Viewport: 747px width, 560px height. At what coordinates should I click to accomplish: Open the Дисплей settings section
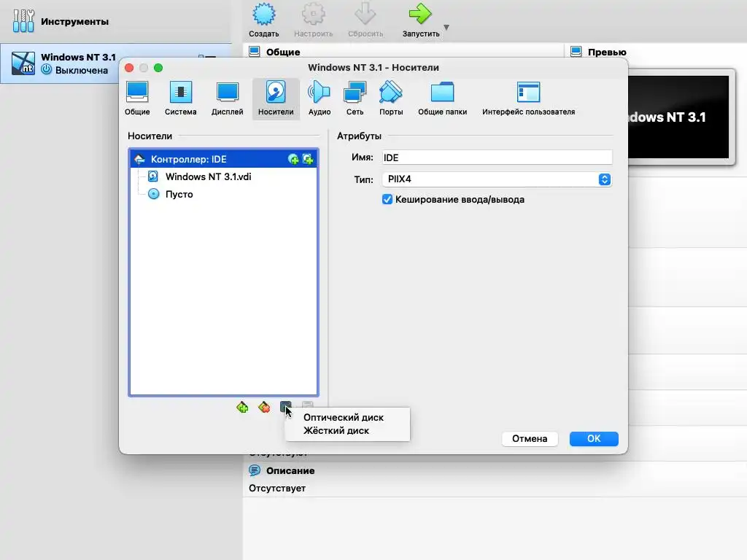(228, 98)
